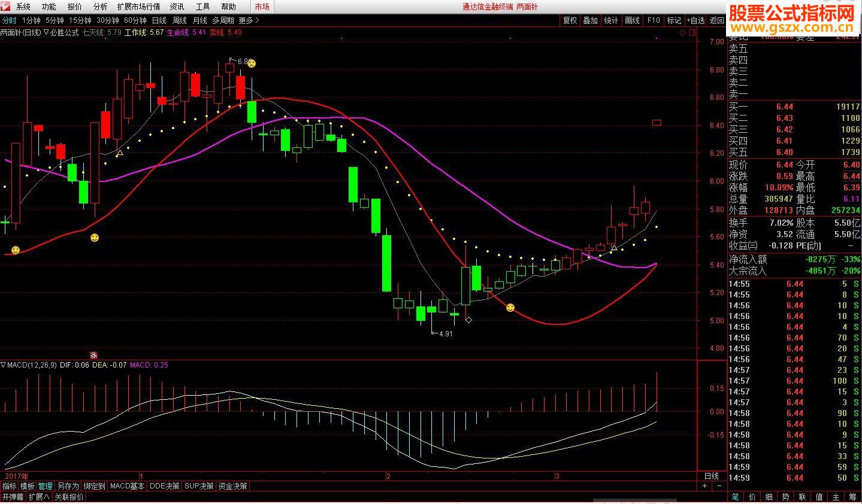Select the 管理 manage tab
Screen dimensions: 862x504
(46, 487)
